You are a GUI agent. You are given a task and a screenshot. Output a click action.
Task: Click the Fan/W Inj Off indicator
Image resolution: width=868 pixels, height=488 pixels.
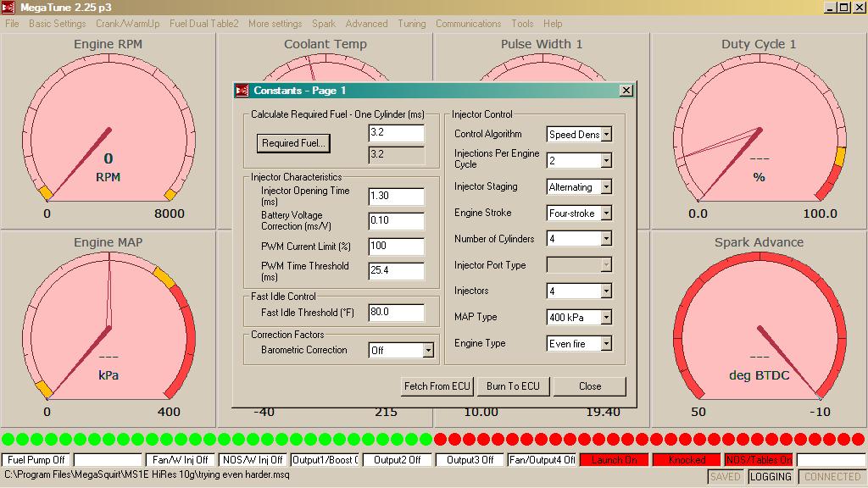(180, 460)
